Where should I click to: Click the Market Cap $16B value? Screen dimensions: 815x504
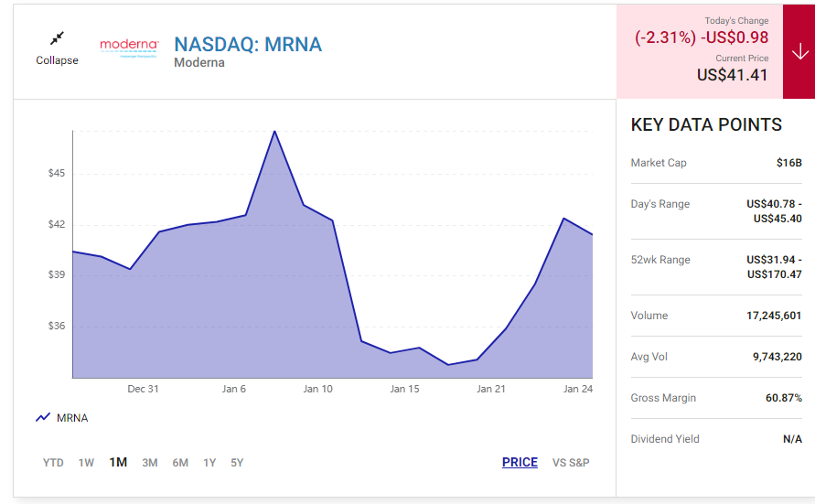(789, 163)
